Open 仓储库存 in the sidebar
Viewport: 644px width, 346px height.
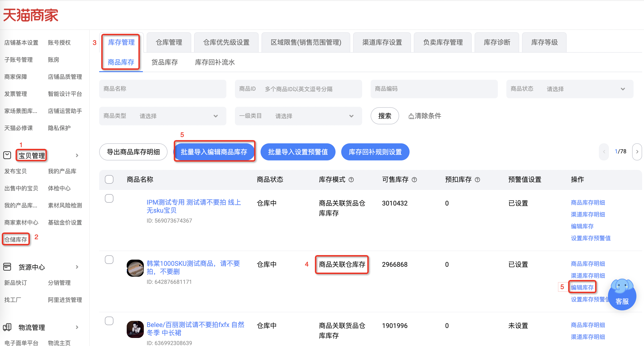point(16,239)
